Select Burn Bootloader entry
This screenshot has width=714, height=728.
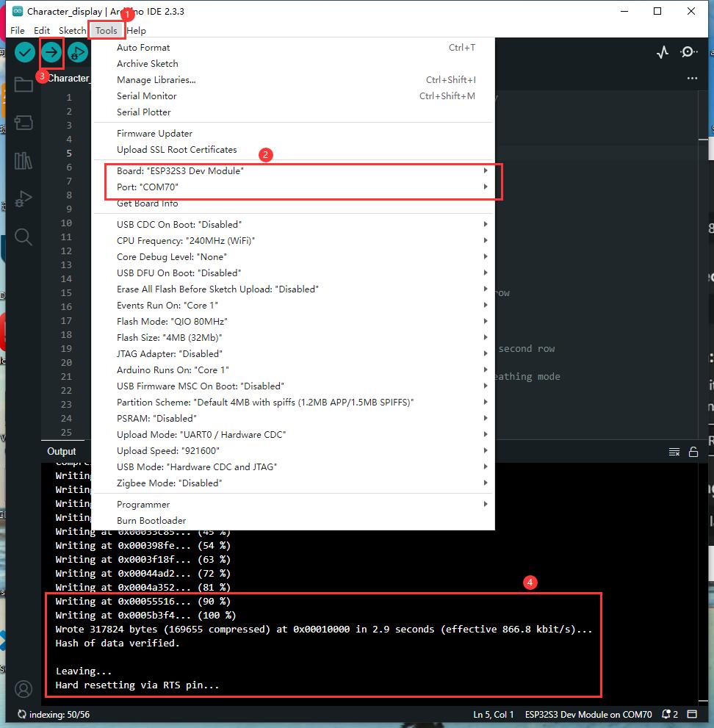click(x=293, y=521)
